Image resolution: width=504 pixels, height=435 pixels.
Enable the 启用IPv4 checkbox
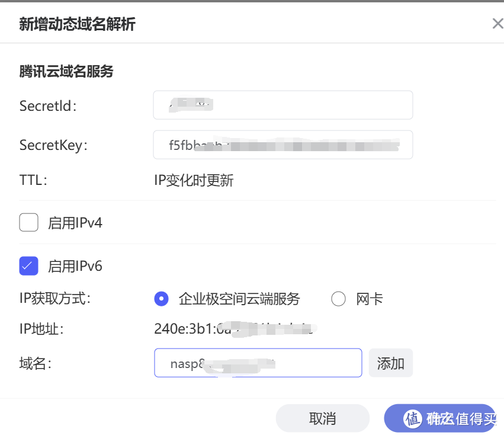tap(29, 222)
